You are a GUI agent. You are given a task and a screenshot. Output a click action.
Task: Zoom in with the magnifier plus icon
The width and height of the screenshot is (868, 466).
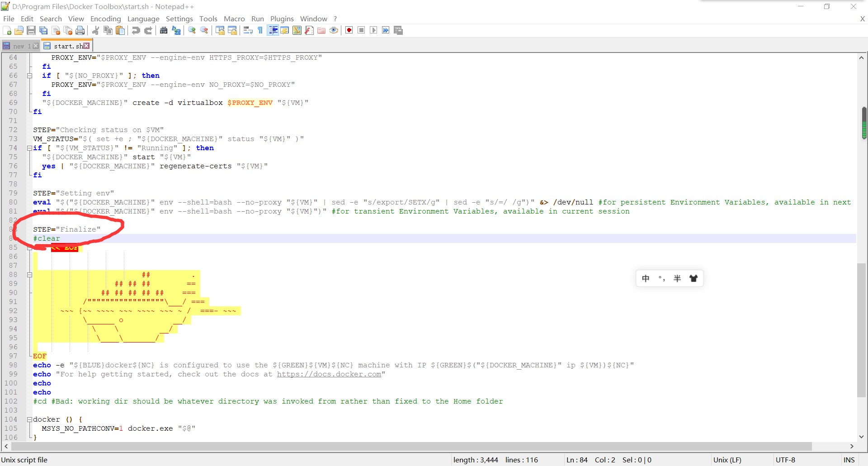[192, 30]
